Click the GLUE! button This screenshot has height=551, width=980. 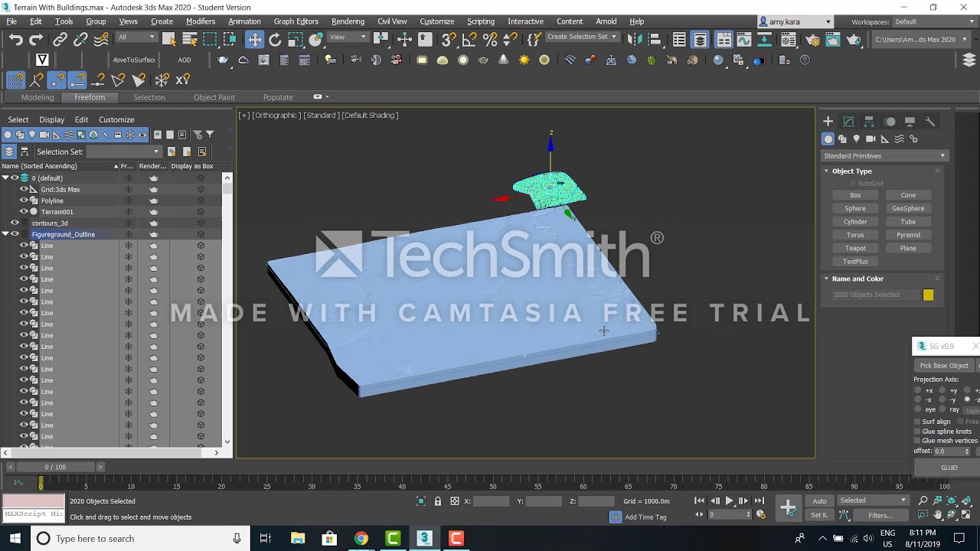(949, 468)
